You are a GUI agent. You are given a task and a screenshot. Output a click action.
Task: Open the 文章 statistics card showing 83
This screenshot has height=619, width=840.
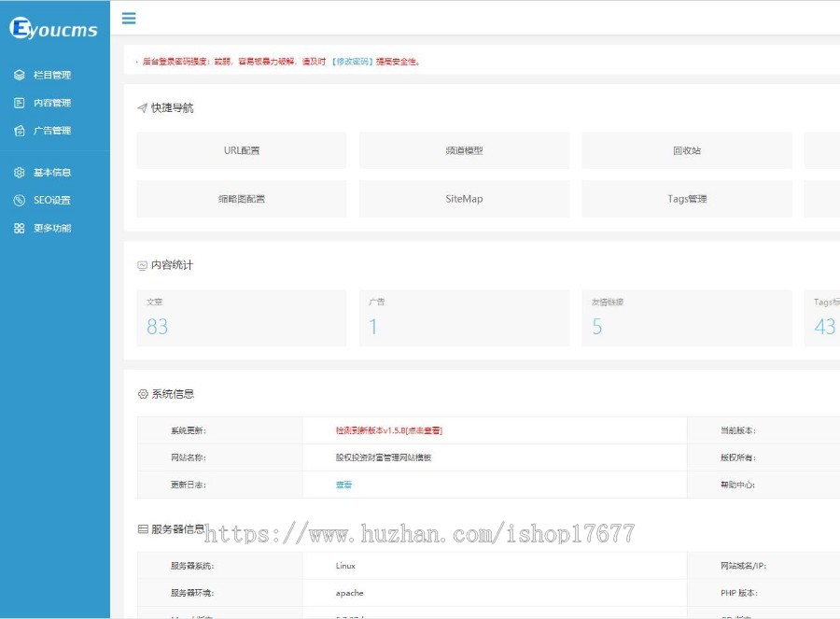pos(242,317)
